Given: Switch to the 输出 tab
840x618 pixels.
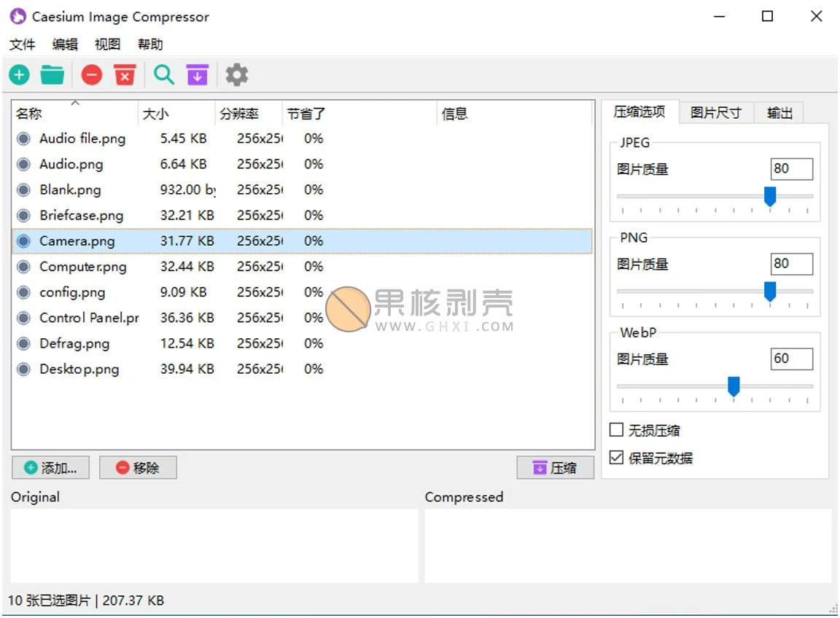Looking at the screenshot, I should (779, 112).
